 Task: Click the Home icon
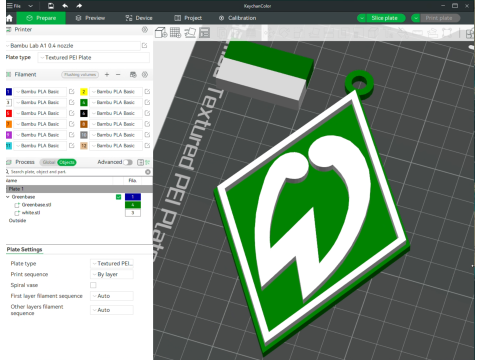pos(9,18)
